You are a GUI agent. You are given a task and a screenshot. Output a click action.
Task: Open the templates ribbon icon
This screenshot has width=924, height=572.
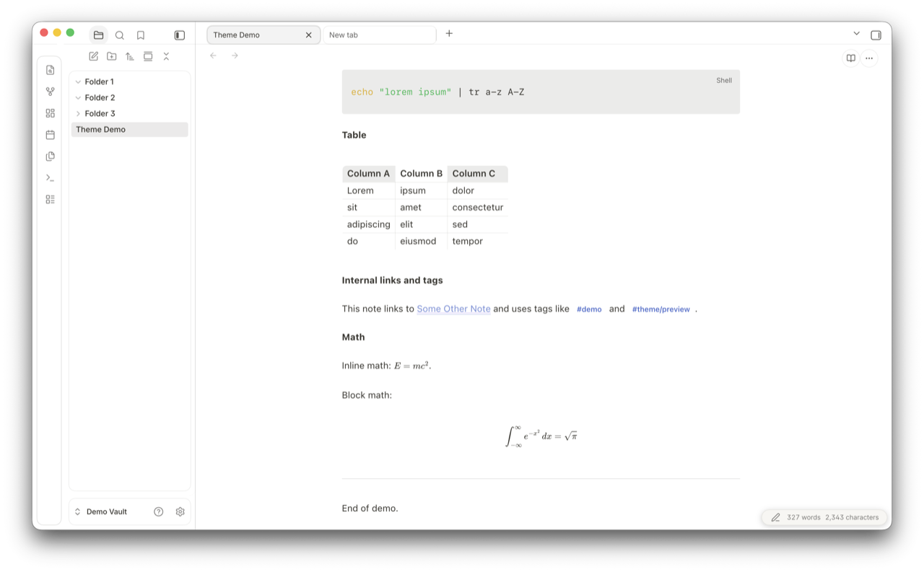[50, 156]
